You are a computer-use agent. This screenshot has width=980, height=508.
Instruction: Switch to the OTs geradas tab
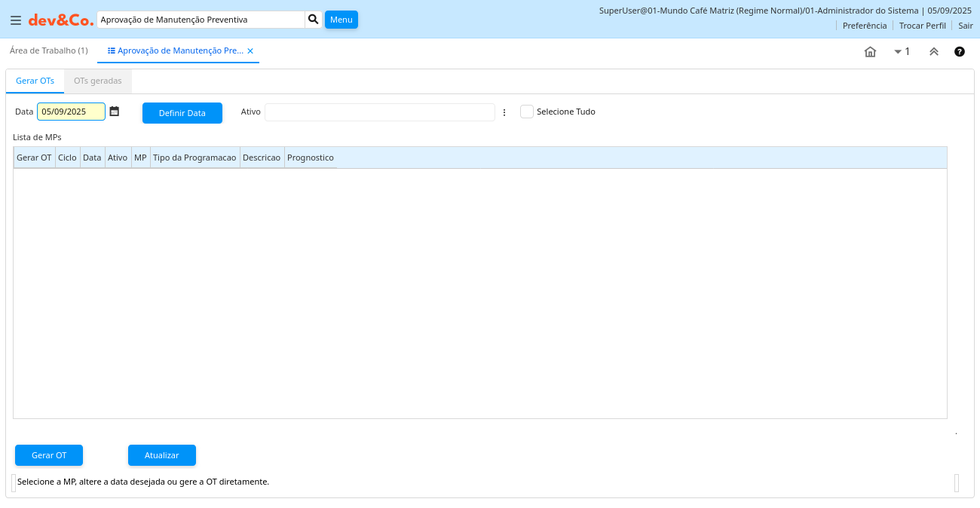tap(97, 81)
